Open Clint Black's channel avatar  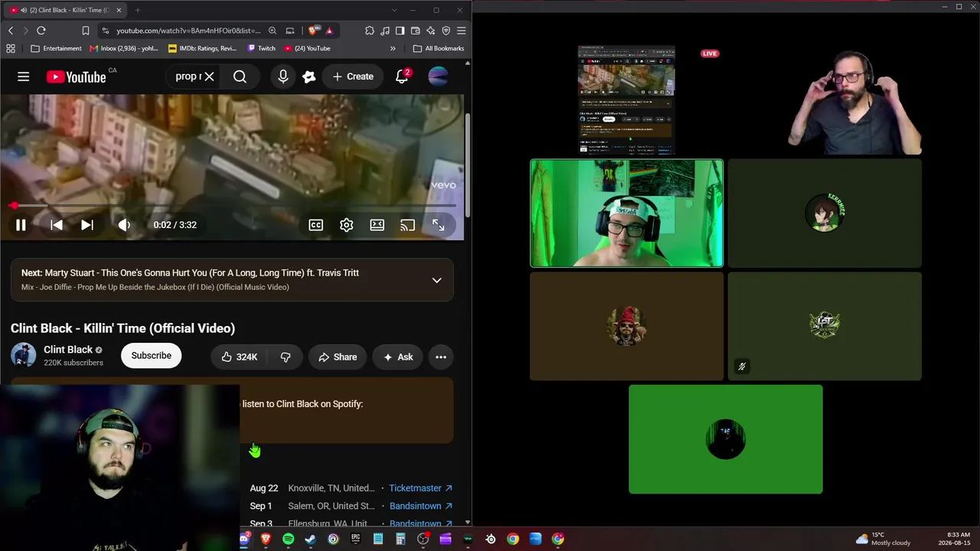[x=23, y=356]
